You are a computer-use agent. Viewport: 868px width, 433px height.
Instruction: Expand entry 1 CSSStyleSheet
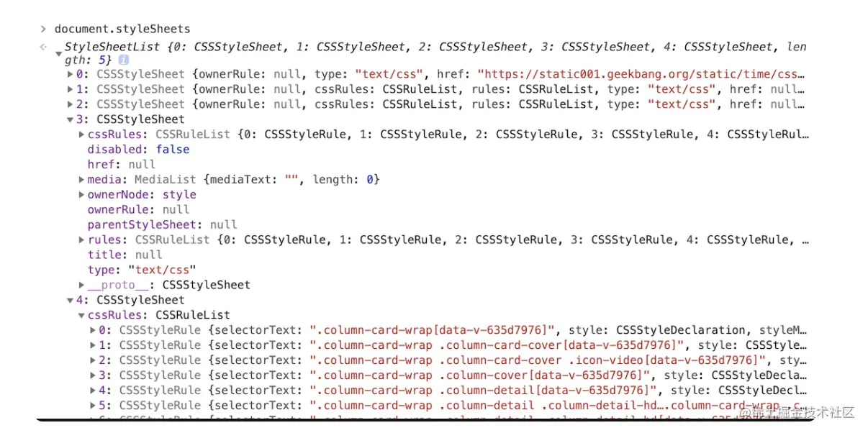[70, 89]
